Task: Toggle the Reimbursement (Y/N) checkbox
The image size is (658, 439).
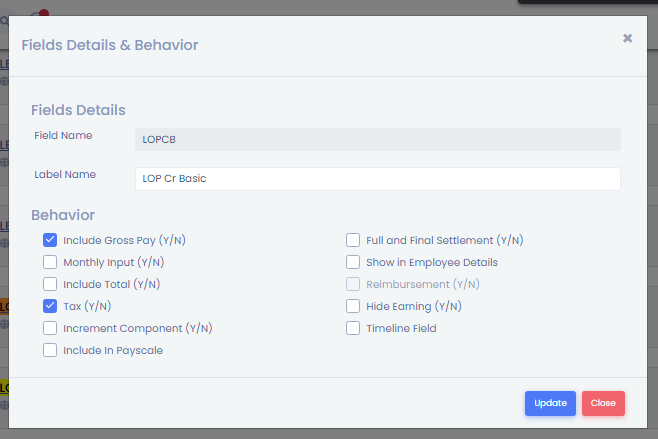Action: point(353,284)
